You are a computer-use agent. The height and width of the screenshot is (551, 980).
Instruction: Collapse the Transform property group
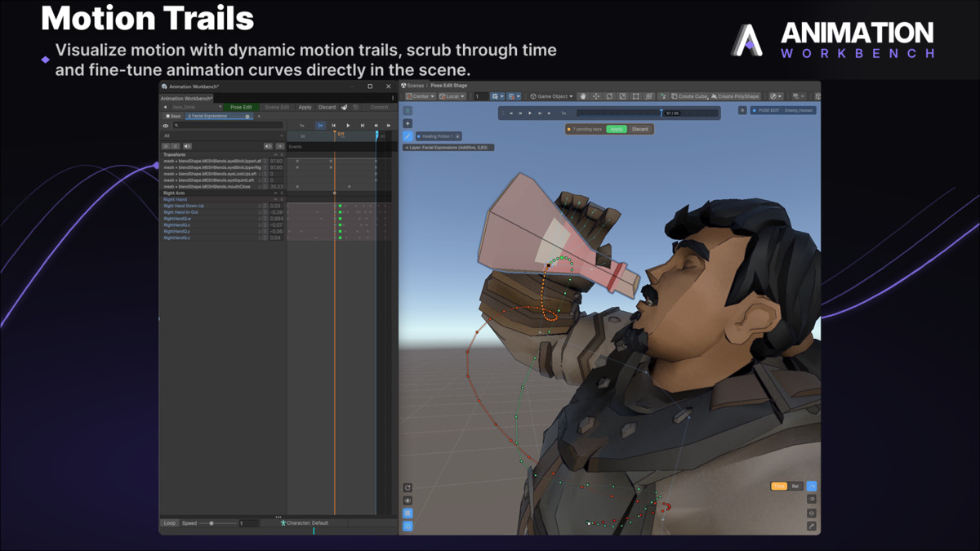click(276, 154)
